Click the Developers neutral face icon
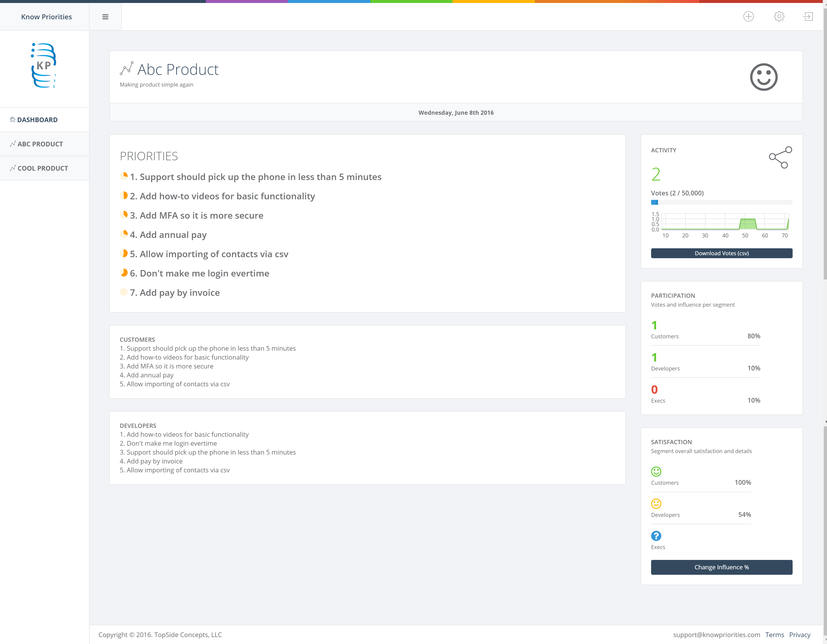The width and height of the screenshot is (827, 644). tap(656, 504)
